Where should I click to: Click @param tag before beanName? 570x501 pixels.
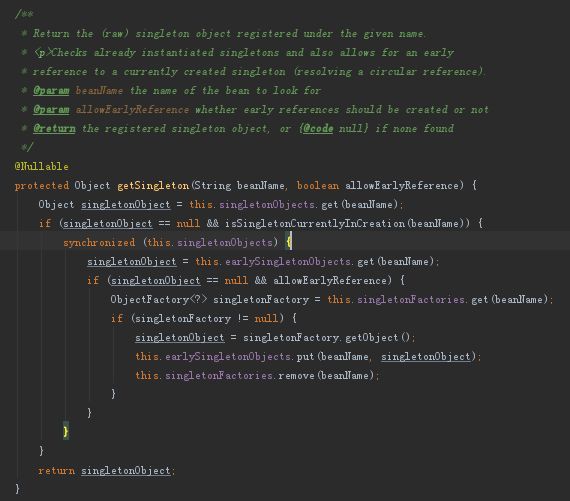coord(51,91)
